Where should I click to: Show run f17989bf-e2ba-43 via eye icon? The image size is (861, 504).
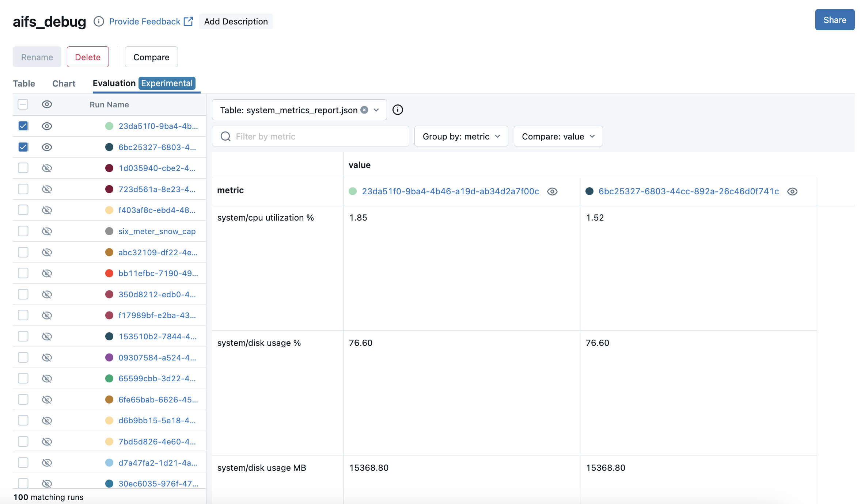point(47,316)
